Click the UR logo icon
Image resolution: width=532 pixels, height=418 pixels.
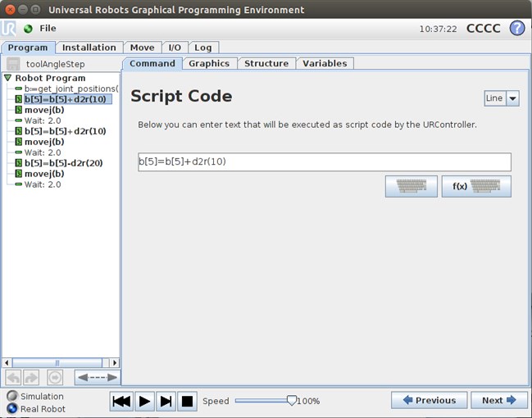tap(8, 29)
